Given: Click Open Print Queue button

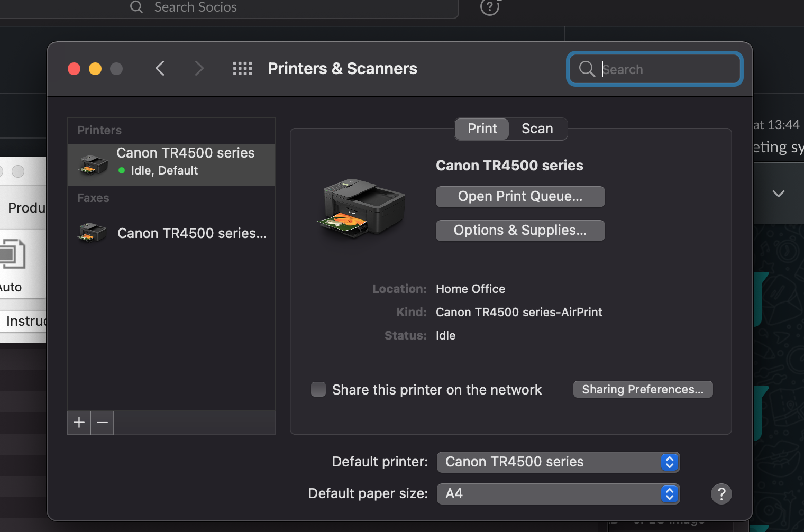Looking at the screenshot, I should point(520,197).
